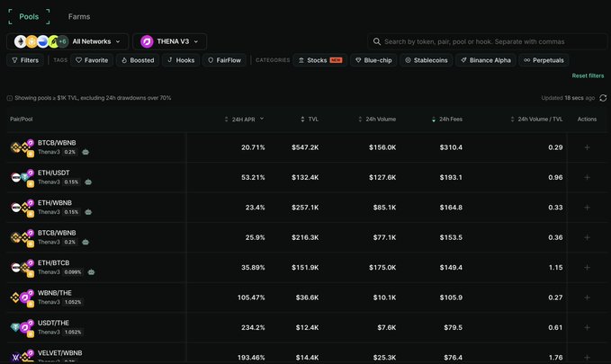Open the VELVET/WBNB pool name

pos(60,352)
